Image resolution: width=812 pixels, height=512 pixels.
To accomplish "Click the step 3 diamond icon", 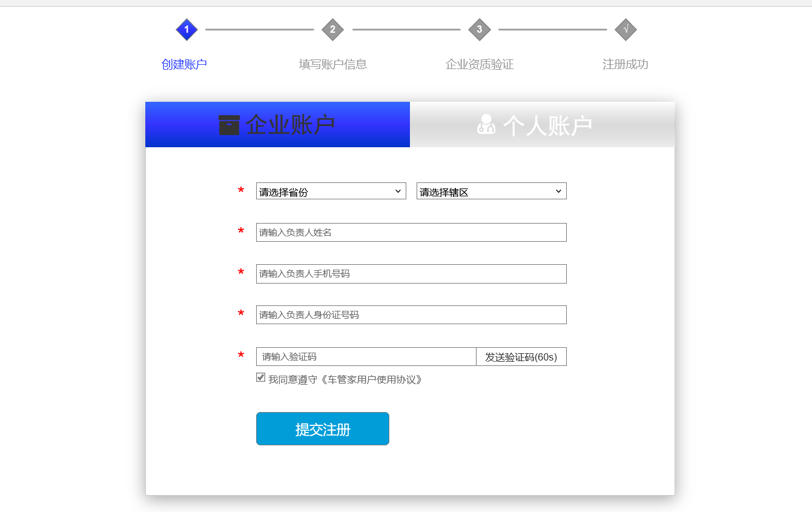I will tap(479, 29).
